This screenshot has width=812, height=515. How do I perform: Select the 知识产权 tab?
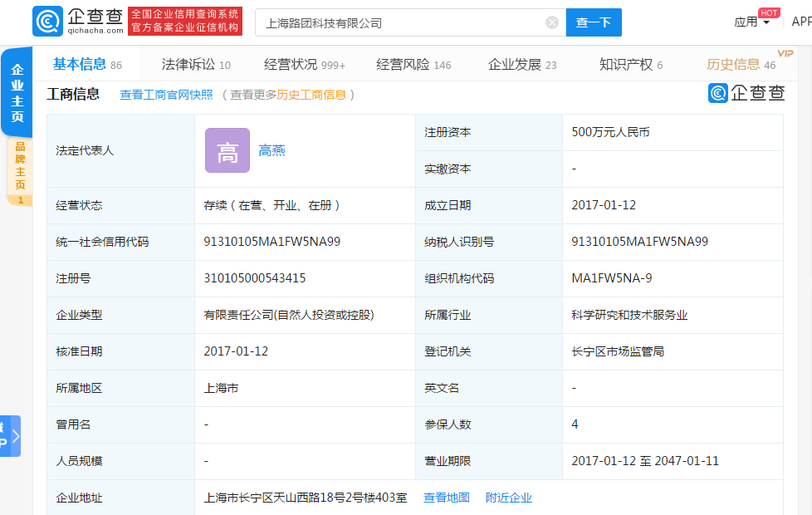coord(631,64)
